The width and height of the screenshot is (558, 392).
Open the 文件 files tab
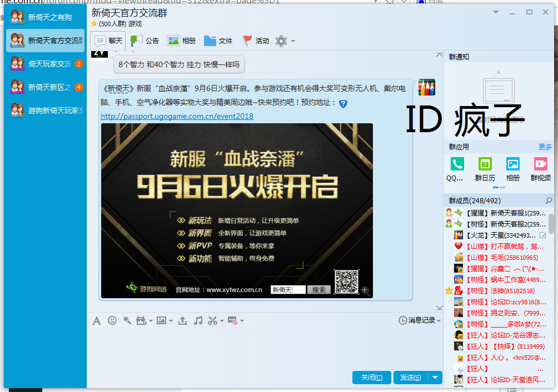[218, 40]
